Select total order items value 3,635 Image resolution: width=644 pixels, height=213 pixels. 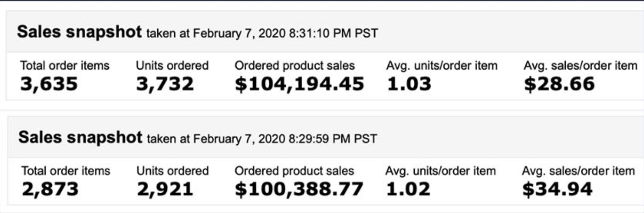pyautogui.click(x=49, y=84)
